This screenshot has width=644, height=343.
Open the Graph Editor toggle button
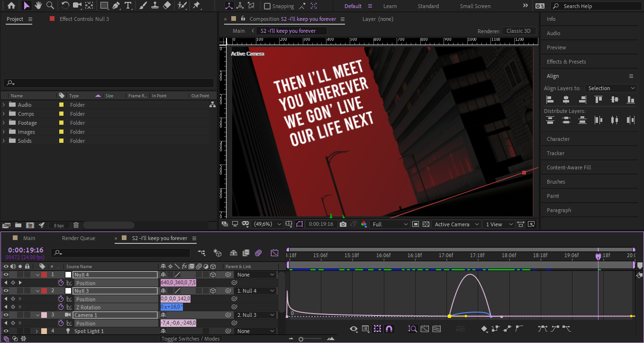(x=274, y=253)
